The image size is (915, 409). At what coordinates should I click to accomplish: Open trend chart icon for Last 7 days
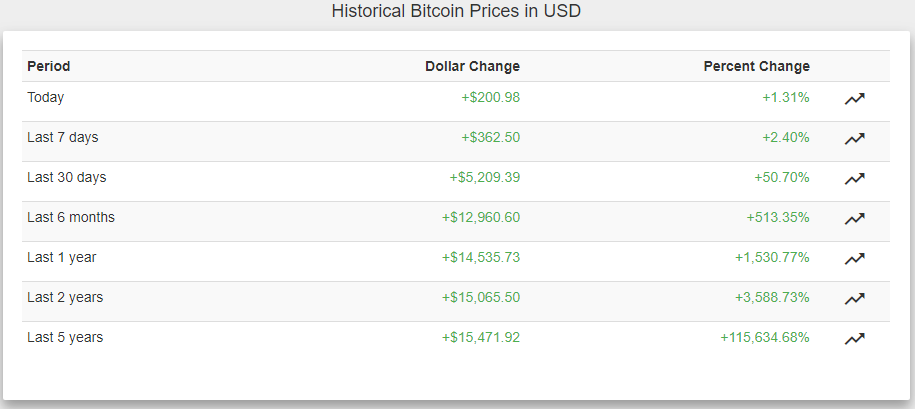point(854,138)
